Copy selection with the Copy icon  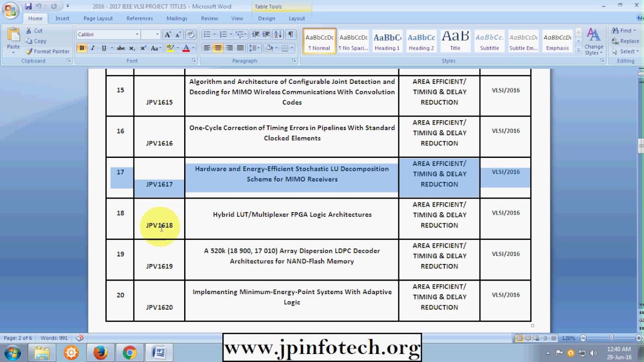(x=36, y=41)
